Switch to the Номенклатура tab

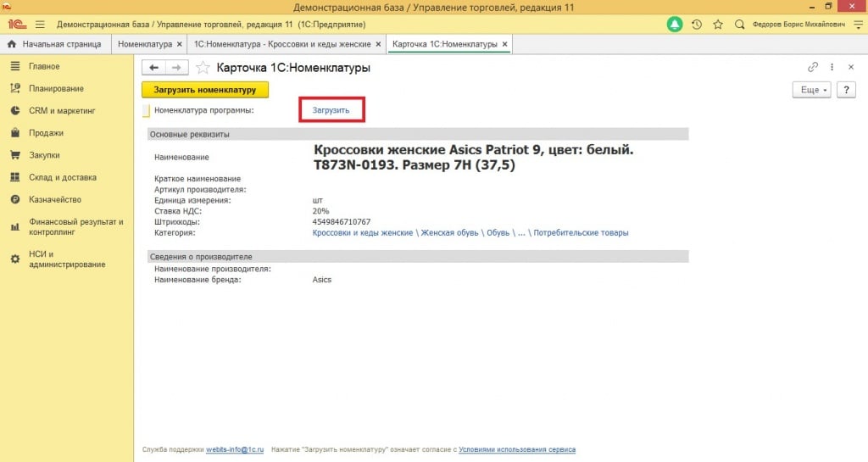point(145,44)
